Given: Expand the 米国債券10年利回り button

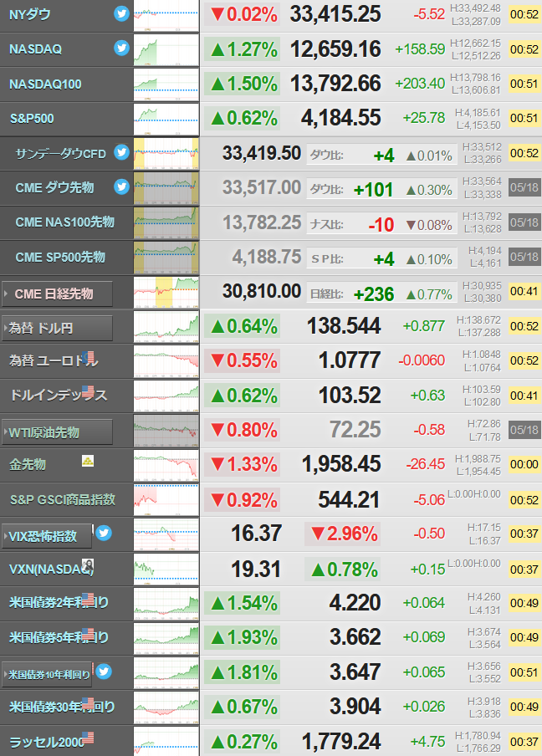Looking at the screenshot, I should (47, 674).
